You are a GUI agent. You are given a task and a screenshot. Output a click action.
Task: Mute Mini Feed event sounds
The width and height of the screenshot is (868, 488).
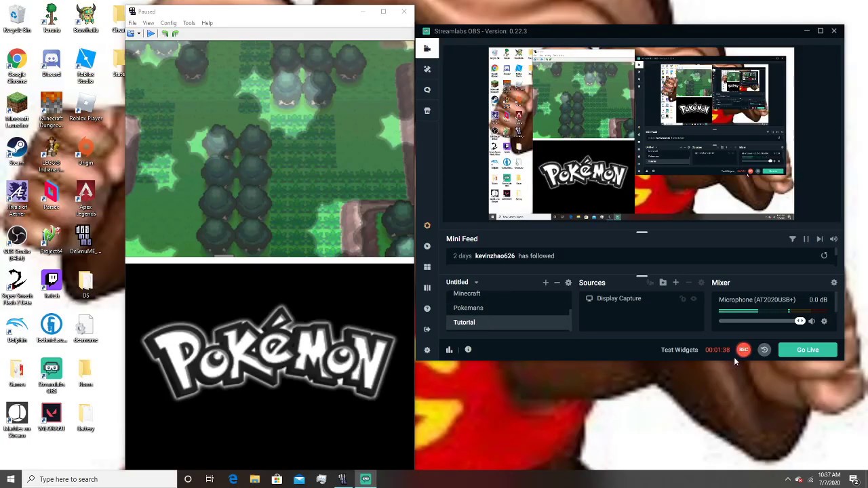pos(833,239)
